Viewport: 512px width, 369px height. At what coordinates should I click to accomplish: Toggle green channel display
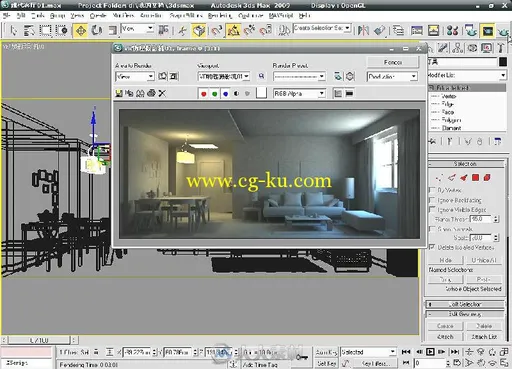click(x=215, y=94)
